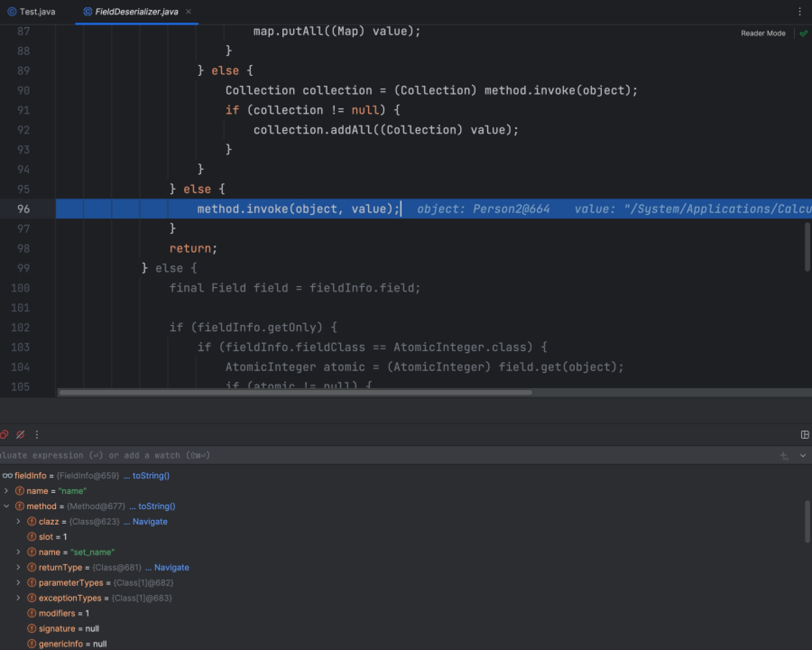The image size is (812, 650).
Task: Expand the name = "set_name" node
Action: (18, 552)
